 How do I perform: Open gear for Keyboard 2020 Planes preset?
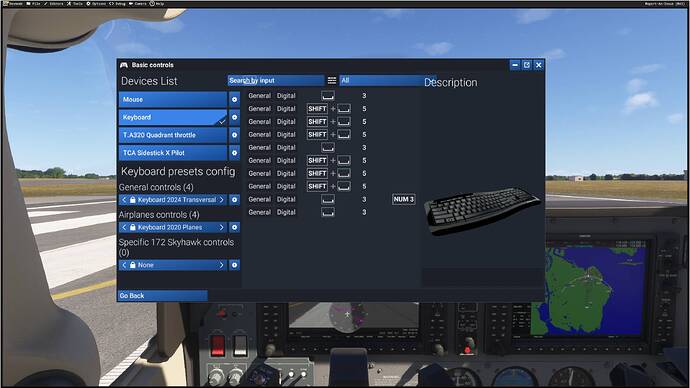pos(235,227)
